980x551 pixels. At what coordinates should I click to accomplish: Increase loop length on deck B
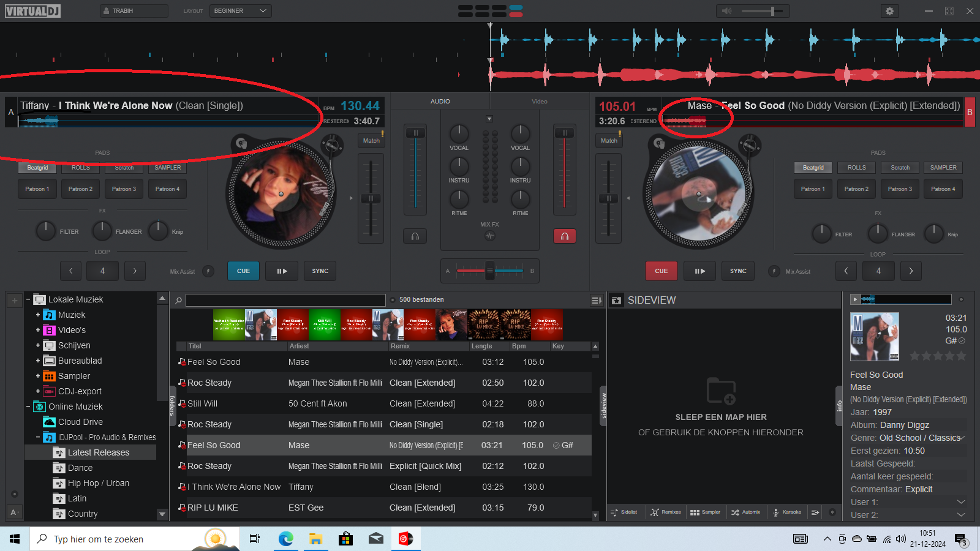pos(911,271)
